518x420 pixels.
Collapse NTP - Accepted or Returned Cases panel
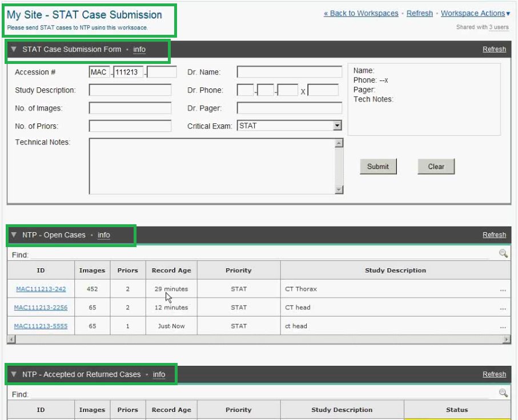pyautogui.click(x=14, y=375)
